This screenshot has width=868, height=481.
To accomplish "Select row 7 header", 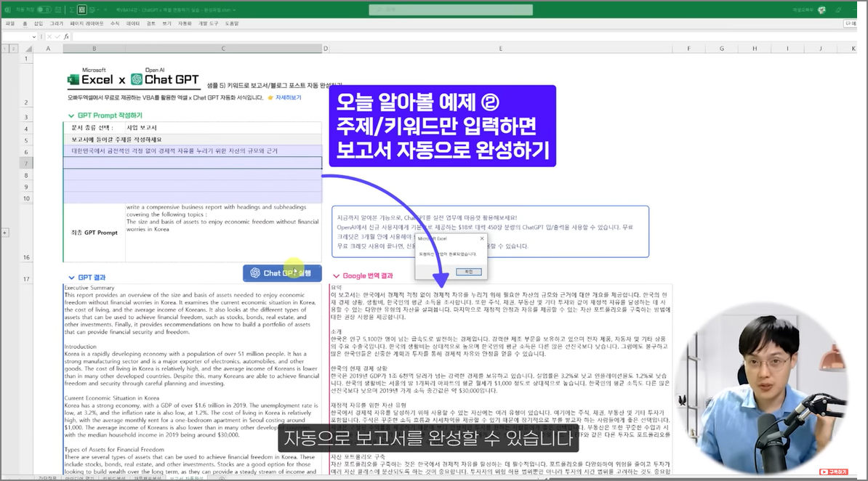I will [26, 163].
